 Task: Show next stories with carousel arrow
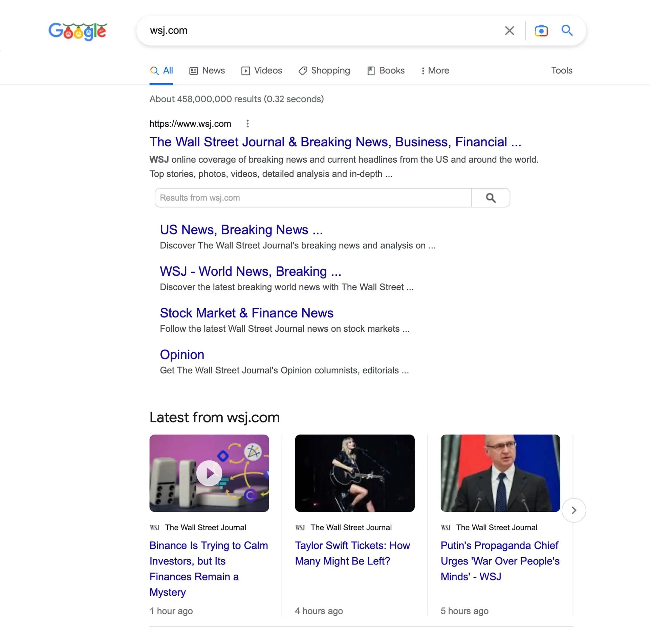coord(573,510)
